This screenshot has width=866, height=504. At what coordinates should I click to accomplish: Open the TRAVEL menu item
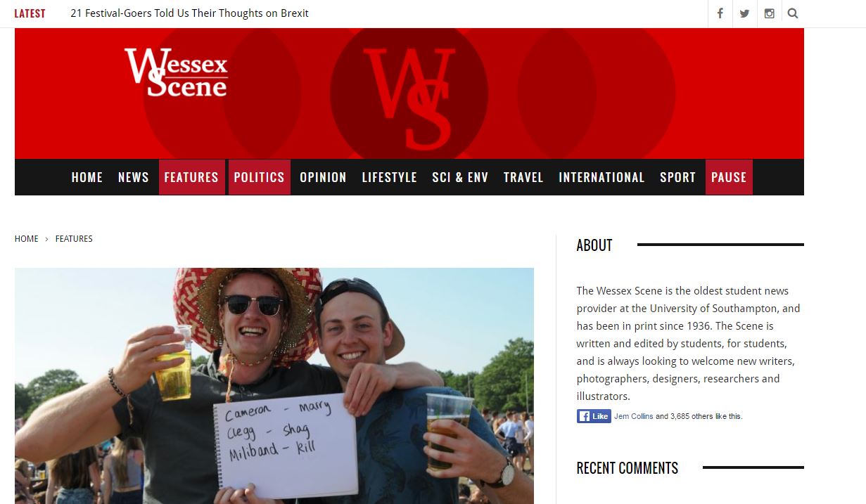pyautogui.click(x=523, y=177)
